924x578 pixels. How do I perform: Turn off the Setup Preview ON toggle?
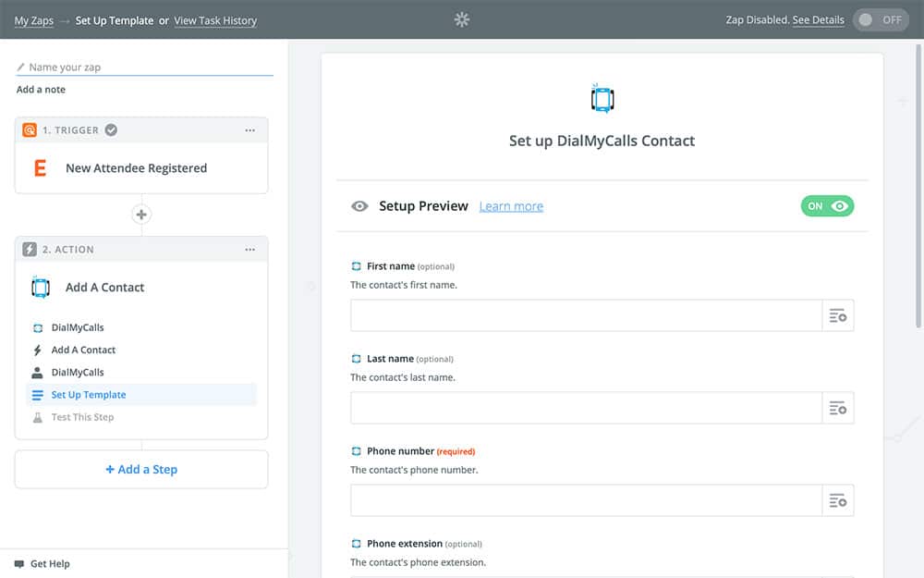[x=827, y=206]
